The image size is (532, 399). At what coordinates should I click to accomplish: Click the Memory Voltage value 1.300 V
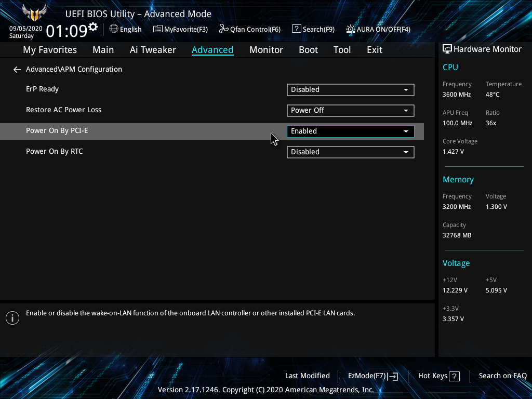pyautogui.click(x=496, y=207)
